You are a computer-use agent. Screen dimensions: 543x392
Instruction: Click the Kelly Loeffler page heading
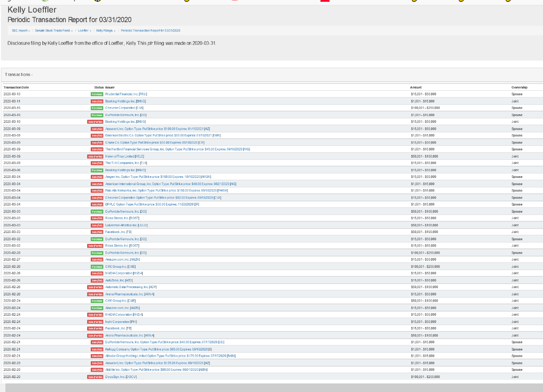32,10
